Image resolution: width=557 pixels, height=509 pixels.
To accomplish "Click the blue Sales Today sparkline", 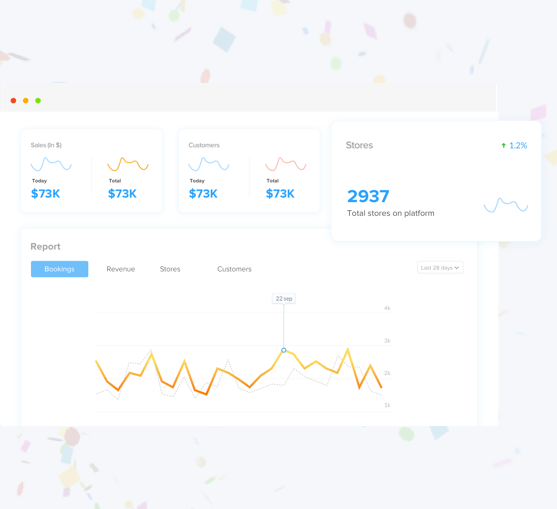I will [51, 164].
